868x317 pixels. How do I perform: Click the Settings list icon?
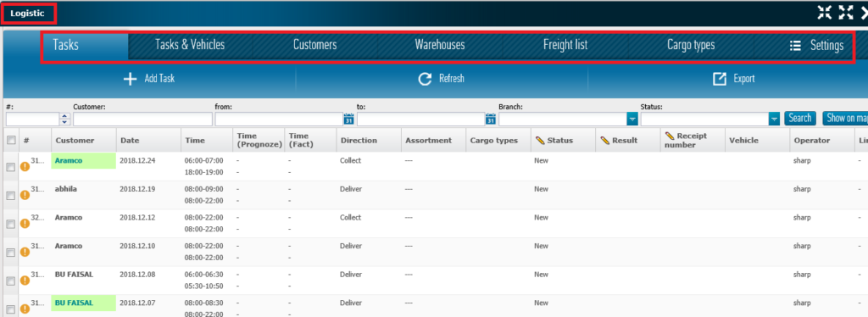click(x=795, y=46)
